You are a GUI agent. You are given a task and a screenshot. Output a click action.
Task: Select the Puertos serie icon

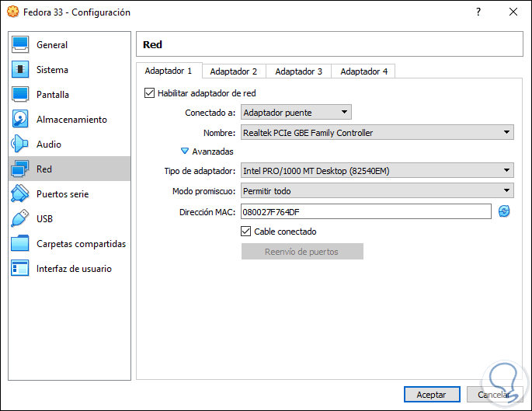click(21, 194)
